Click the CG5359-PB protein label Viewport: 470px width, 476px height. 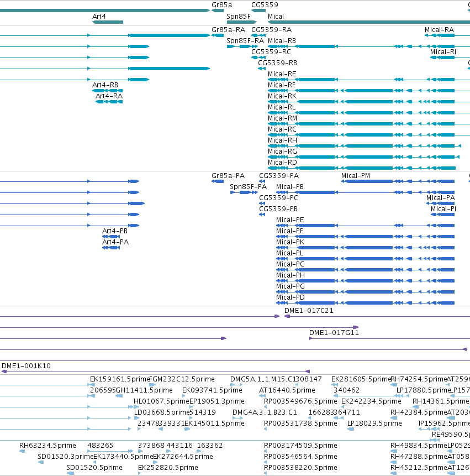point(278,209)
